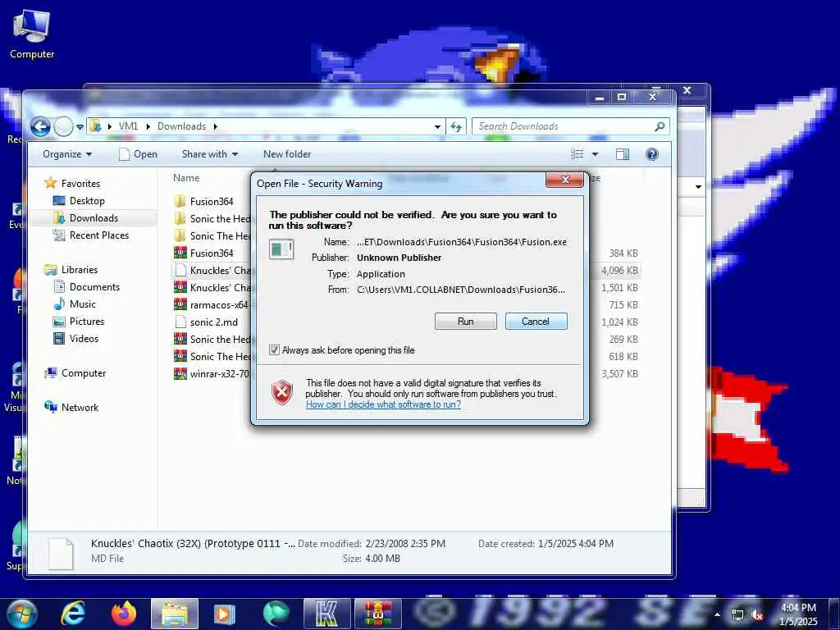Uncheck Always ask before opening this file

[274, 350]
